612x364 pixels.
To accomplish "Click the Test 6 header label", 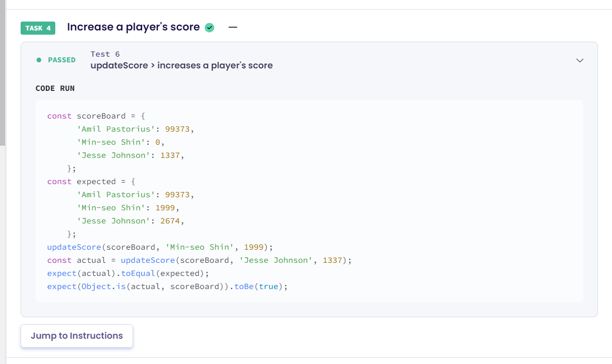I will [105, 54].
